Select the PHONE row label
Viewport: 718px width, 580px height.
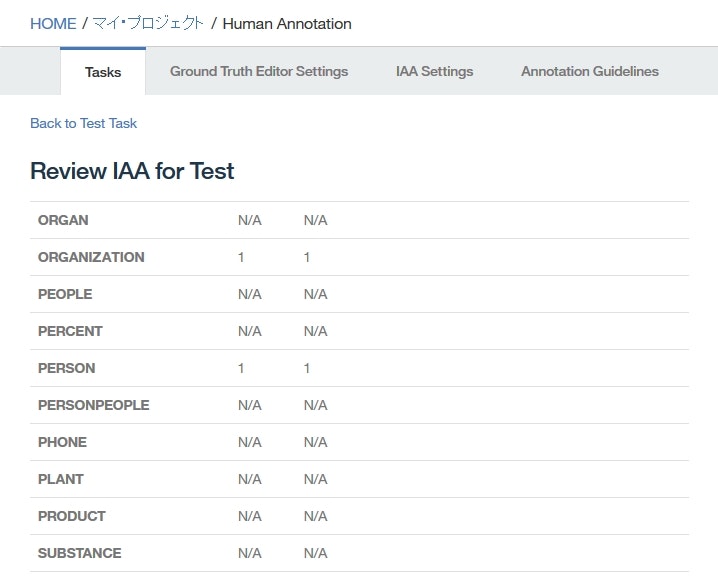tap(62, 442)
